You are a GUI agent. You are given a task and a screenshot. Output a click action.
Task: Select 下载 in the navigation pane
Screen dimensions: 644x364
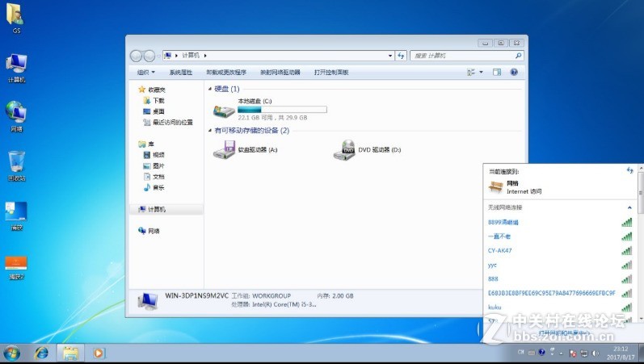point(154,101)
